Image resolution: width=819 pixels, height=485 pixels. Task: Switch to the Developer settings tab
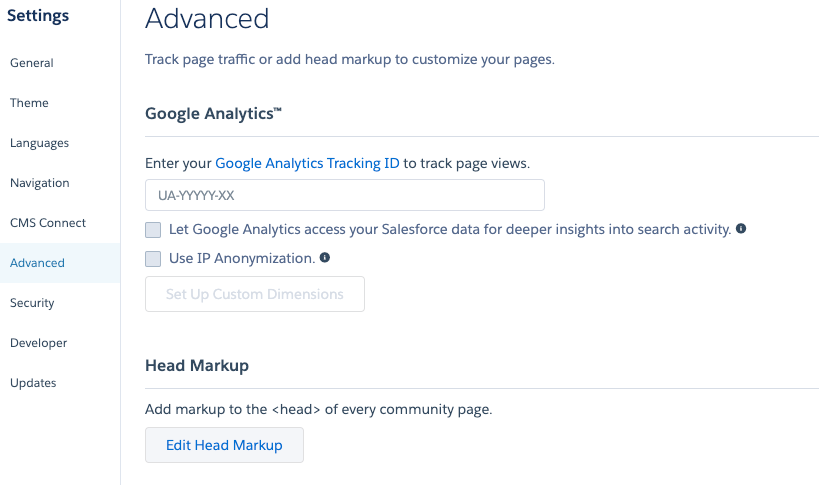point(39,343)
